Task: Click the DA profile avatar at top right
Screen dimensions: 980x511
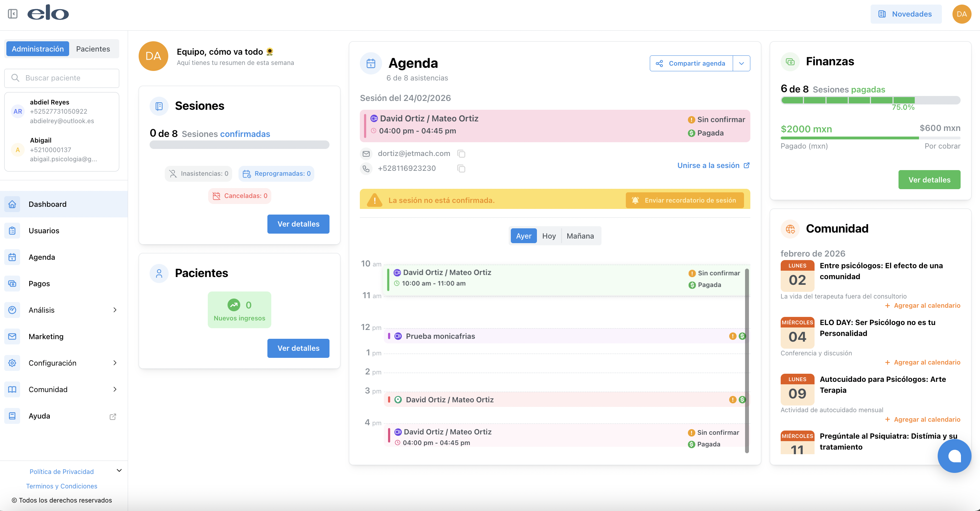Action: (x=961, y=14)
